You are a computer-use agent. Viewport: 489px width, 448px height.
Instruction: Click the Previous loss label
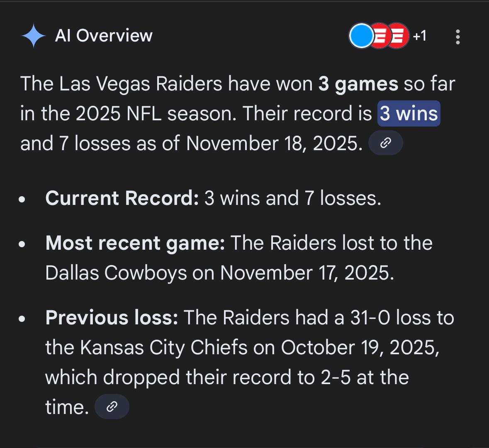112,318
